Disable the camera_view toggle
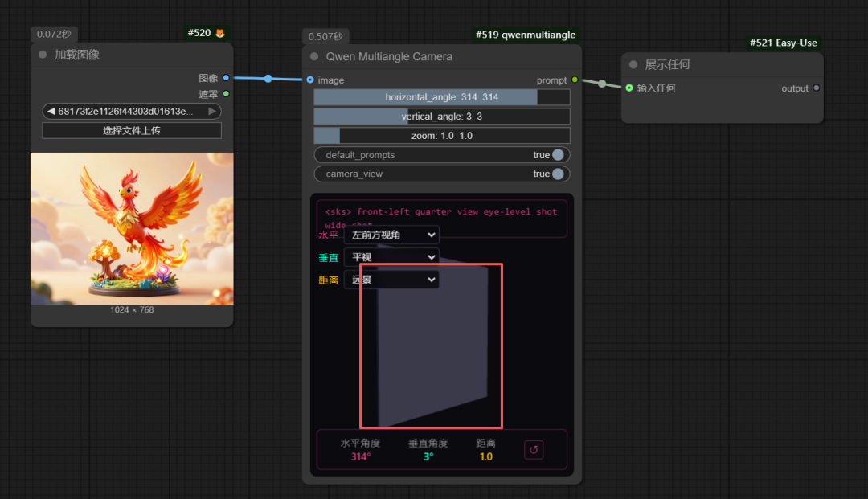Image resolution: width=868 pixels, height=499 pixels. tap(557, 174)
